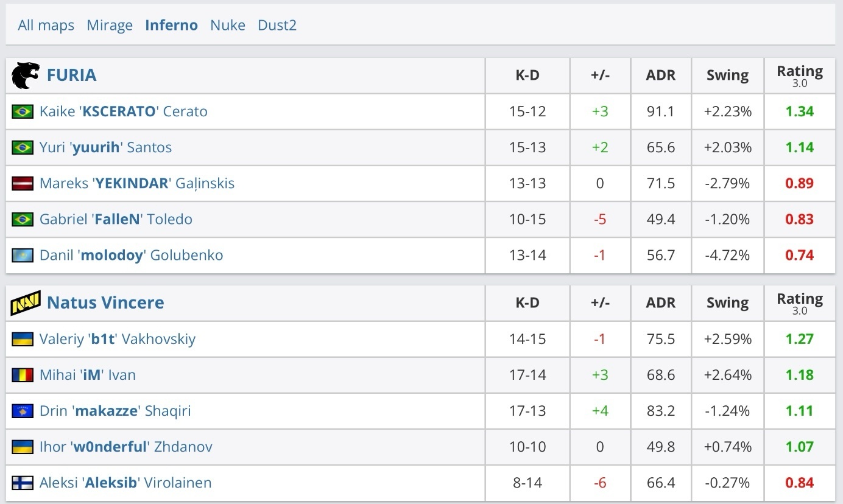Click the Finland flag beside Aleksib

click(x=23, y=483)
